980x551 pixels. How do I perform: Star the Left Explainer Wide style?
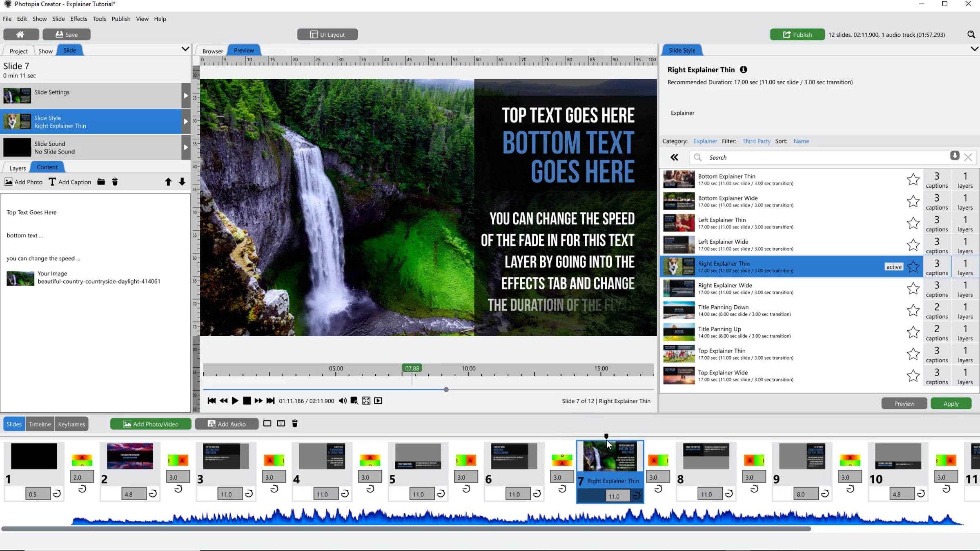tap(913, 245)
